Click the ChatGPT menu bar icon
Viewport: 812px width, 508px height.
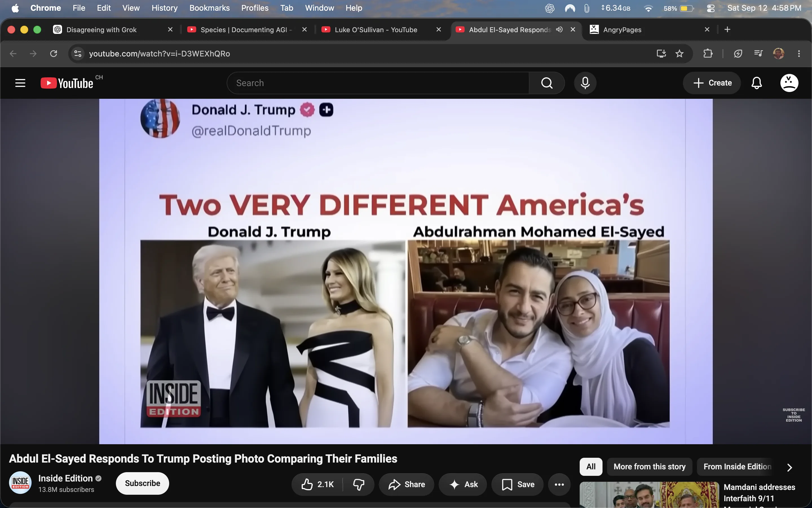click(x=550, y=8)
